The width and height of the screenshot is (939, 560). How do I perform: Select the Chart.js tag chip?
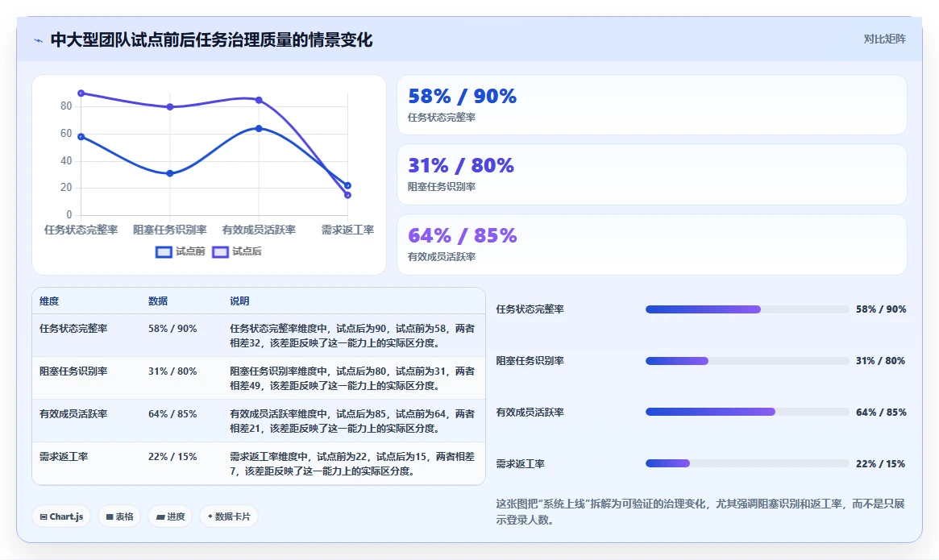click(61, 516)
